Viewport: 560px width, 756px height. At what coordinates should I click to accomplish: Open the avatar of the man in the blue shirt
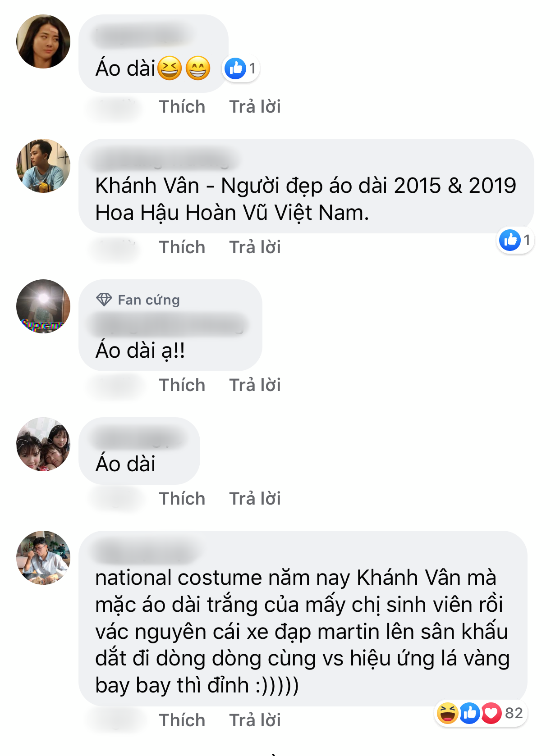[43, 166]
